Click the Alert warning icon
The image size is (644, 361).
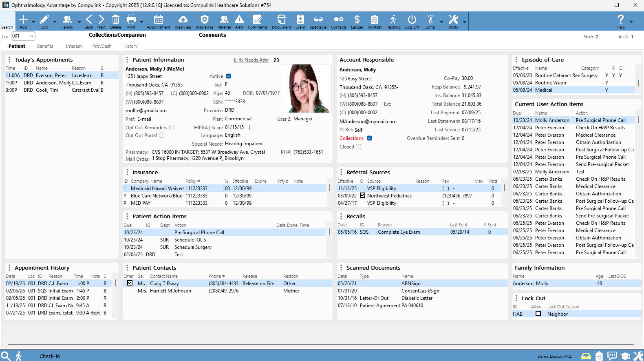click(x=239, y=21)
